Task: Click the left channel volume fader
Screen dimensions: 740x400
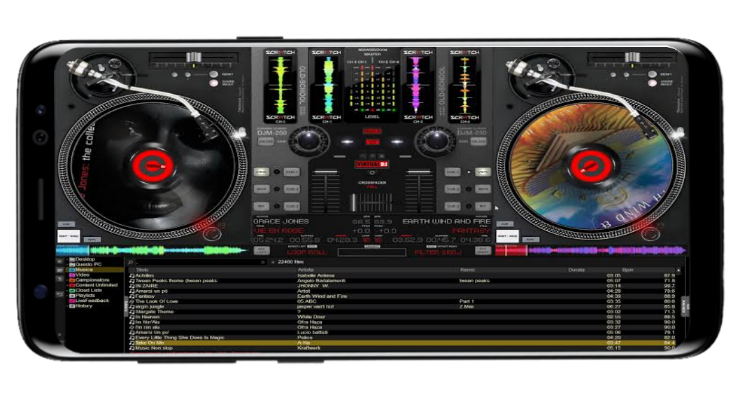Action: coord(326,191)
